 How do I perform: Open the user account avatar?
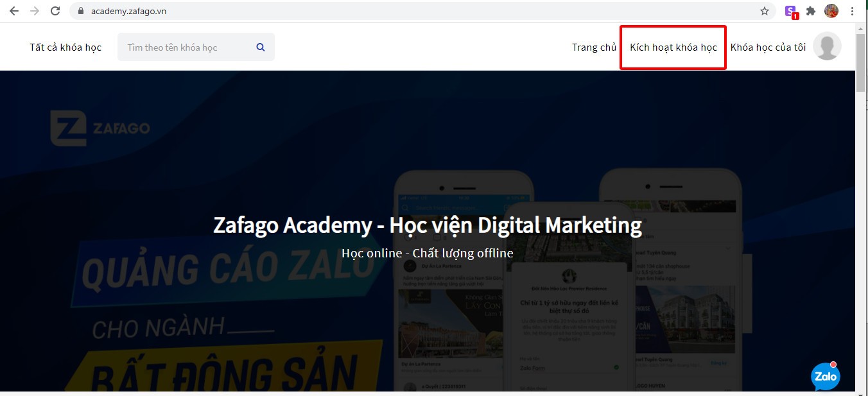pyautogui.click(x=827, y=47)
